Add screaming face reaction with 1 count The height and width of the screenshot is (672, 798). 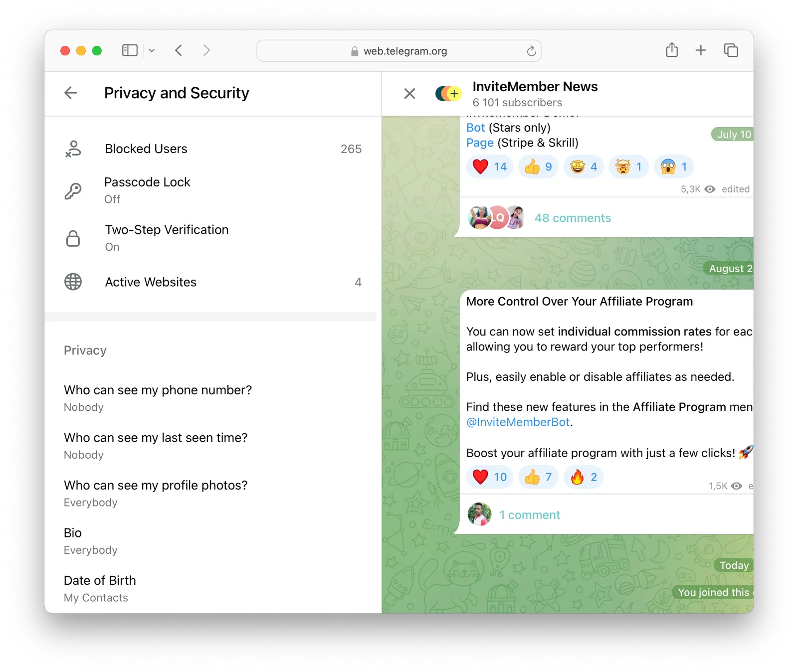(674, 167)
